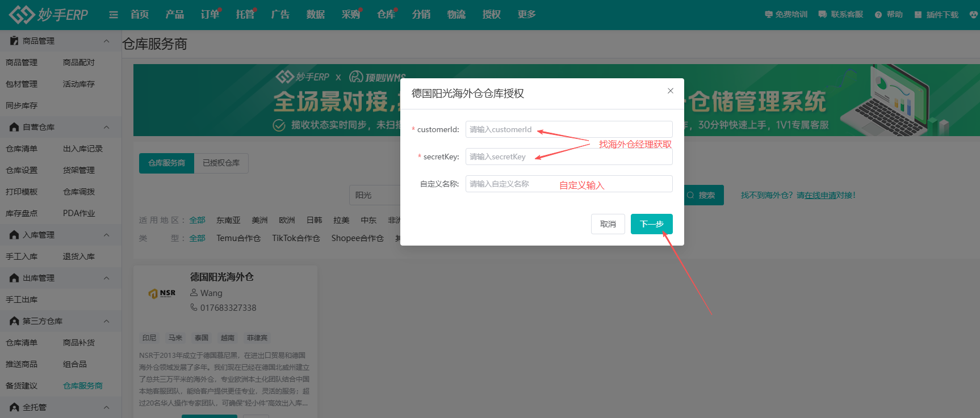
Task: Filter type by Temu合作仓
Action: pyautogui.click(x=238, y=238)
